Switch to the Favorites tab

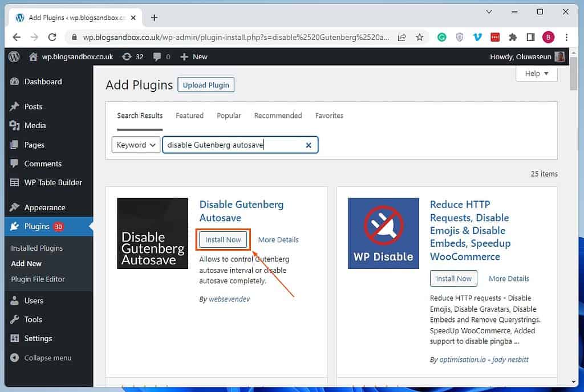329,116
